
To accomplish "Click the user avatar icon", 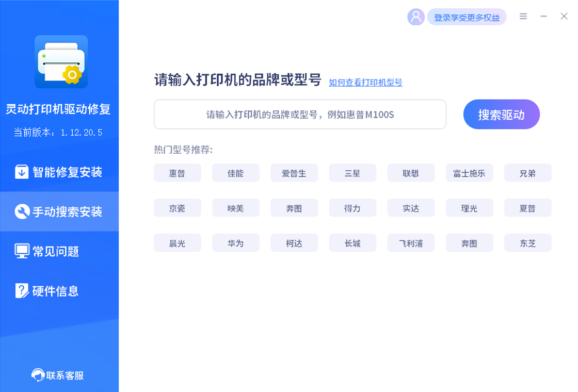I will click(416, 17).
